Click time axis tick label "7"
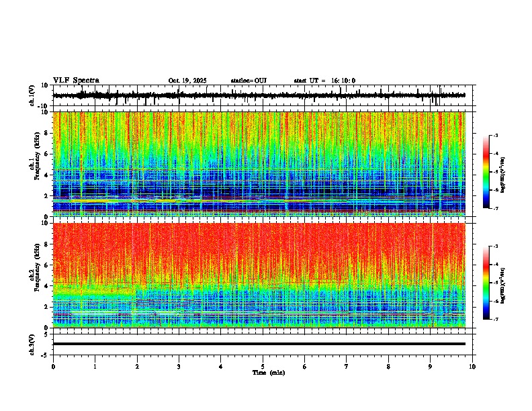 click(x=347, y=367)
